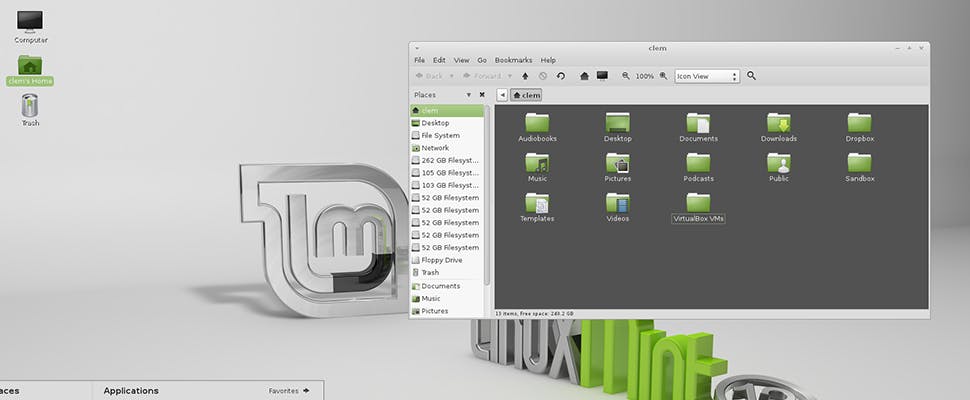Image resolution: width=970 pixels, height=400 pixels.
Task: Go to Home folder via toolbar
Action: point(584,76)
